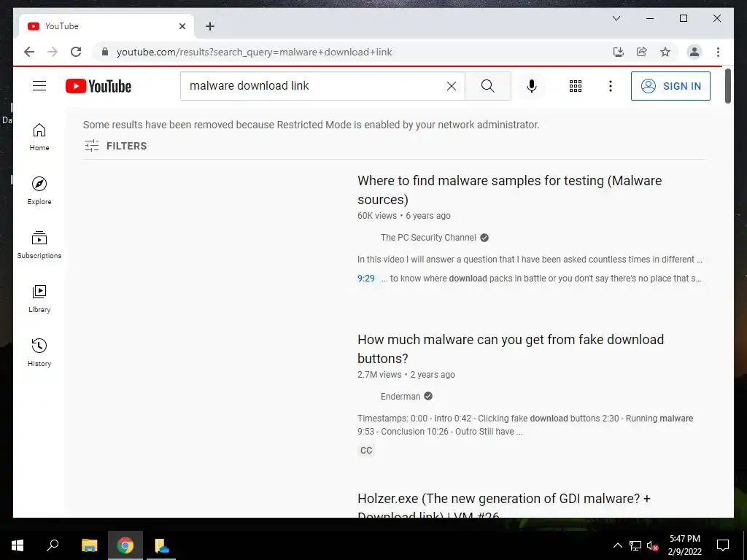The image size is (747, 560).
Task: Open Chrome's three-dot customize menu
Action: 718,52
